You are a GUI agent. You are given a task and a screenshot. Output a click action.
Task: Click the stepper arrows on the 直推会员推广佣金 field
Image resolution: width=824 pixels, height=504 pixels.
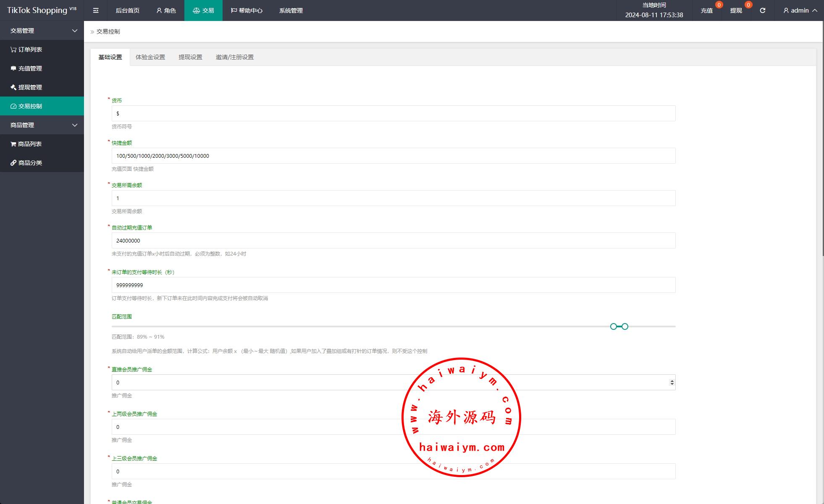coord(672,382)
